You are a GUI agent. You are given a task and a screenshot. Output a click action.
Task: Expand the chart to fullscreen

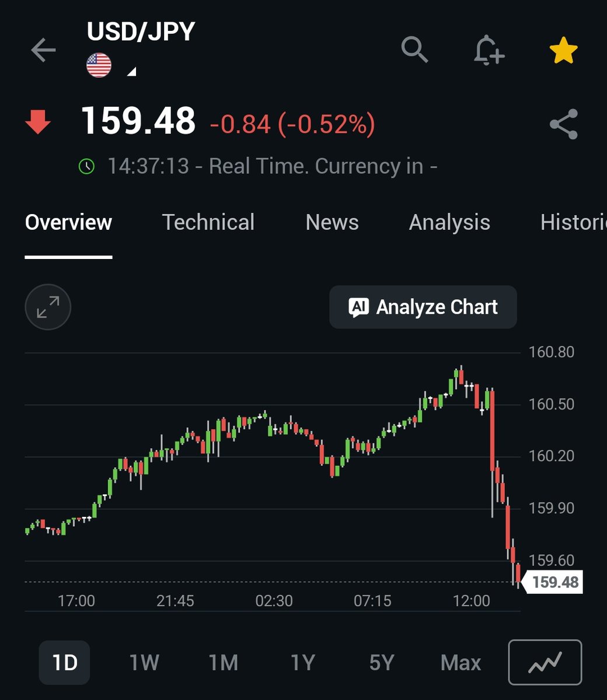[x=48, y=307]
